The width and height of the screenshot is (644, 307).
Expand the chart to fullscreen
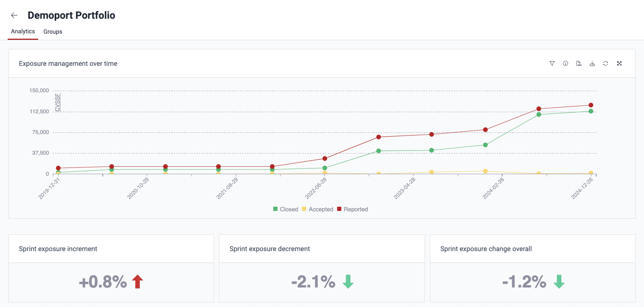click(620, 64)
